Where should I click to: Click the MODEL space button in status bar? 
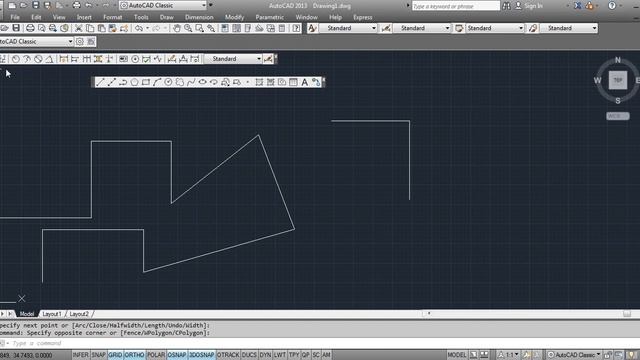coord(457,355)
